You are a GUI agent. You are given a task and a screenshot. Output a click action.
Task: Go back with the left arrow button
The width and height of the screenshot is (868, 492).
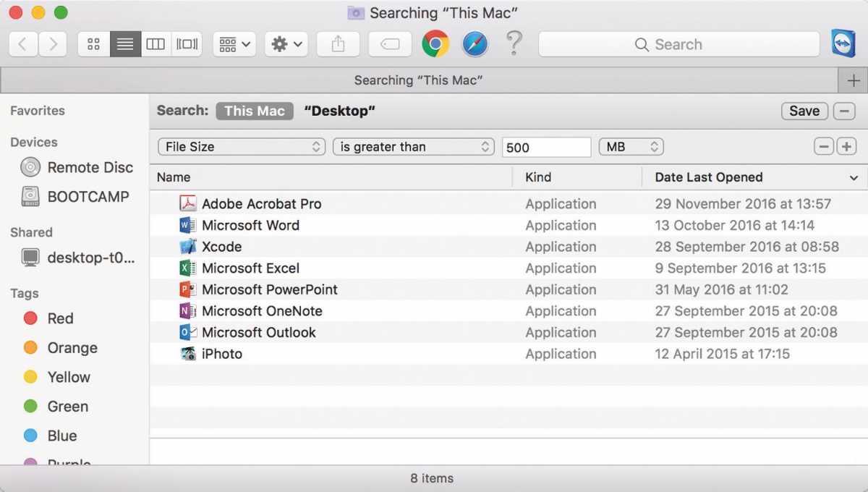pyautogui.click(x=23, y=44)
